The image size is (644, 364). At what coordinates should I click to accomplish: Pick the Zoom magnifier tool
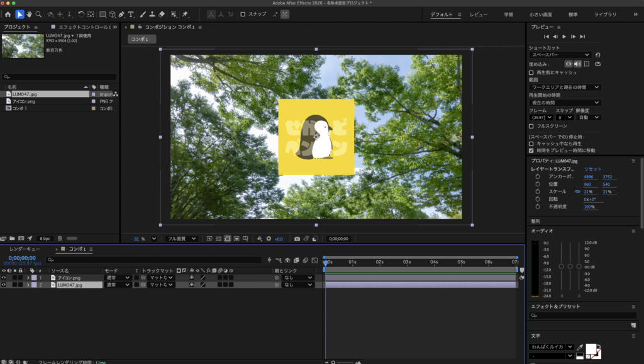pos(38,14)
